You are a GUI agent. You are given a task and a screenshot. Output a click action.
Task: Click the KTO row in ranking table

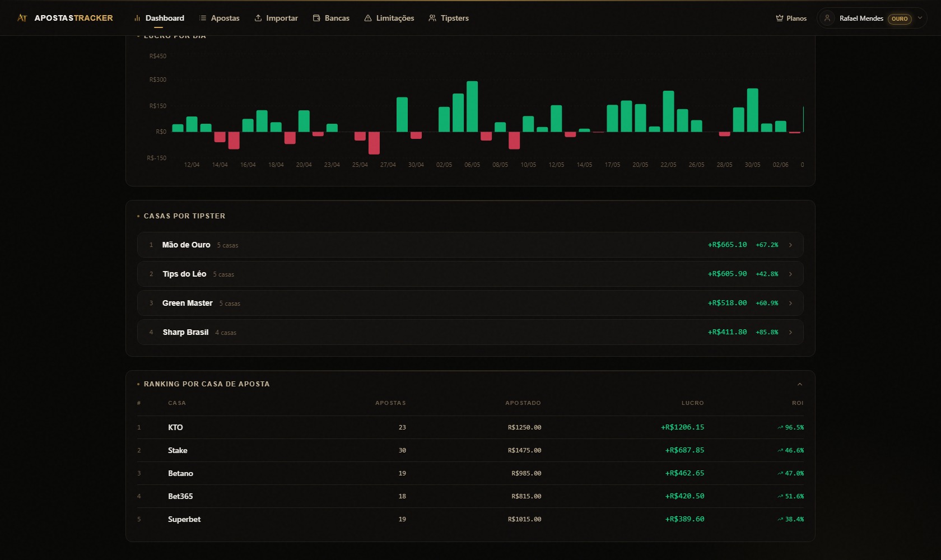coord(470,427)
